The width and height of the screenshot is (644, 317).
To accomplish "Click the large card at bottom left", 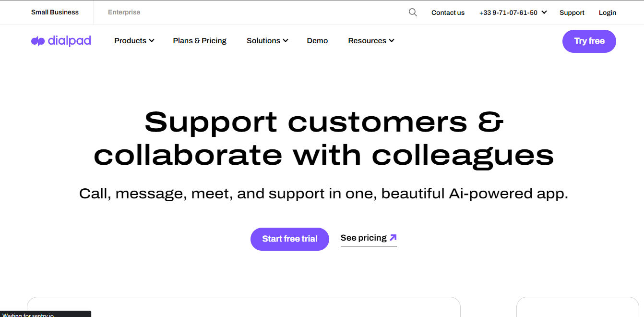I will coord(243,307).
